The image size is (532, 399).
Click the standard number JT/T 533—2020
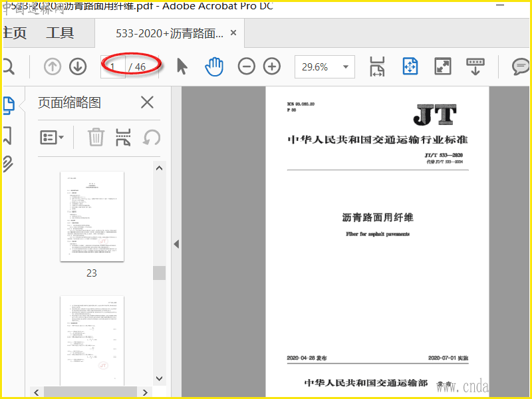click(x=444, y=155)
